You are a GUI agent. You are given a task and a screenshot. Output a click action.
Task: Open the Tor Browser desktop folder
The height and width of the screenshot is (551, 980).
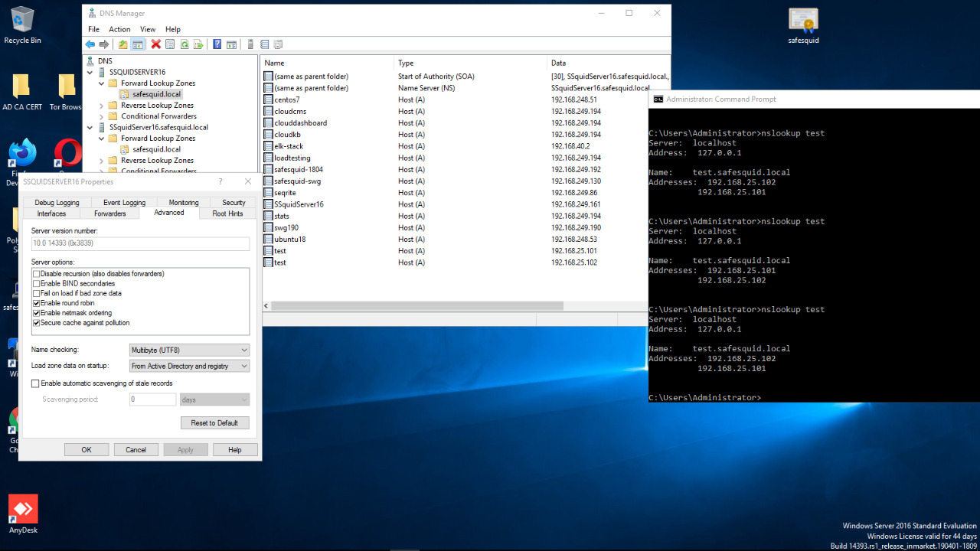[66, 92]
